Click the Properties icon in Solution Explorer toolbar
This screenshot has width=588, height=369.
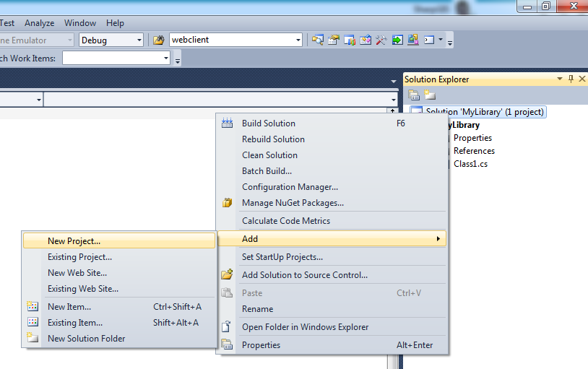click(x=414, y=95)
